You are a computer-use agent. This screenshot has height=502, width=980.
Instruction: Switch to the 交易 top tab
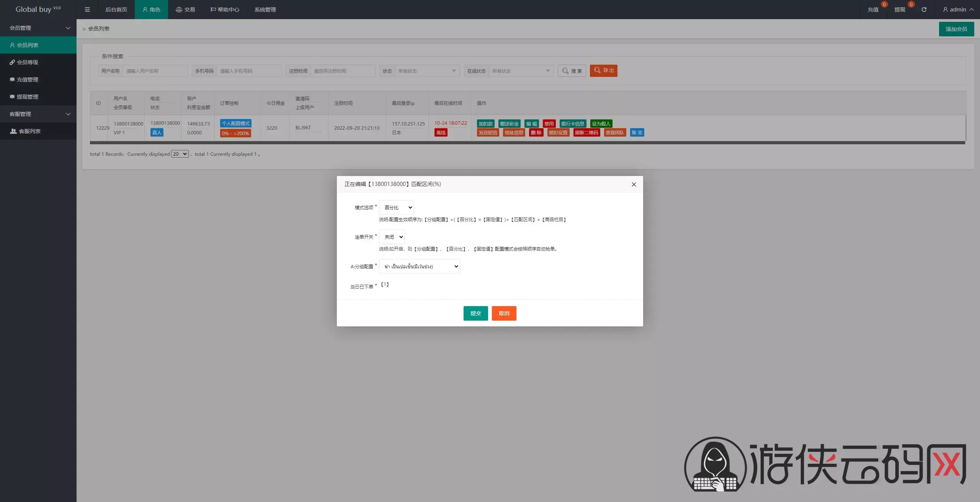(x=185, y=10)
